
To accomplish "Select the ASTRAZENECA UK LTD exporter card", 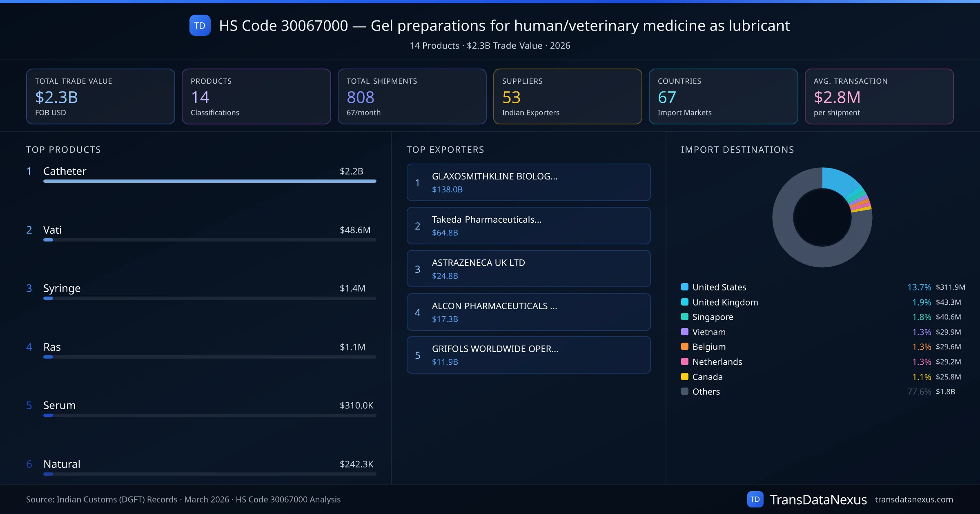I will (x=528, y=269).
